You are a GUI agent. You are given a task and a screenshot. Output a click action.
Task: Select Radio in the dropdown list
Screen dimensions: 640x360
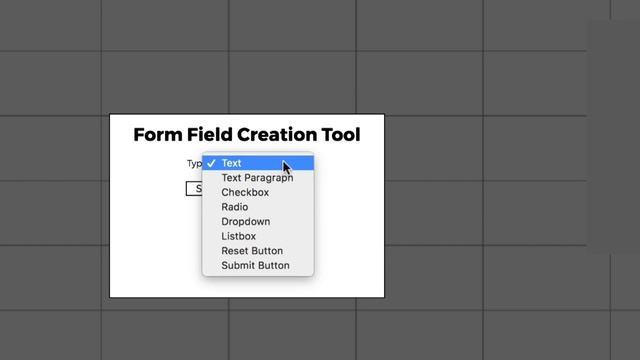point(258,207)
